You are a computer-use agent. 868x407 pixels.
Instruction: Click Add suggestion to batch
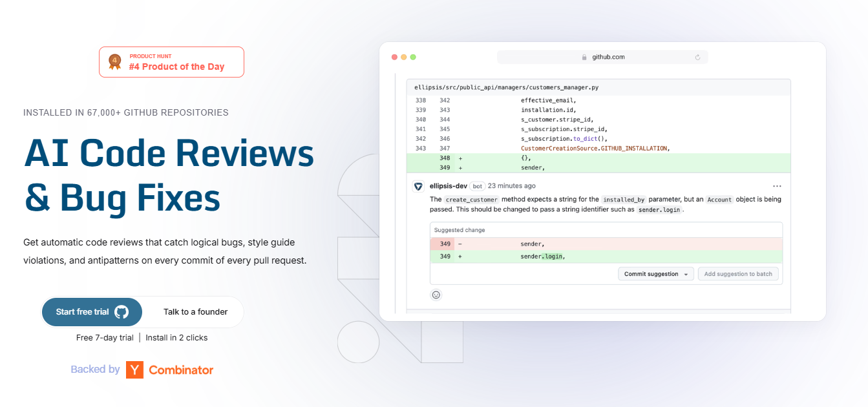pos(738,274)
